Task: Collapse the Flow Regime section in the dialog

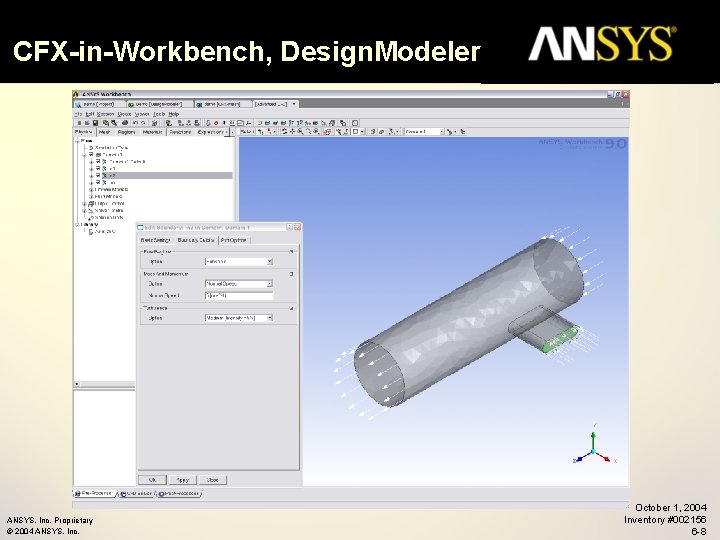Action: (291, 252)
